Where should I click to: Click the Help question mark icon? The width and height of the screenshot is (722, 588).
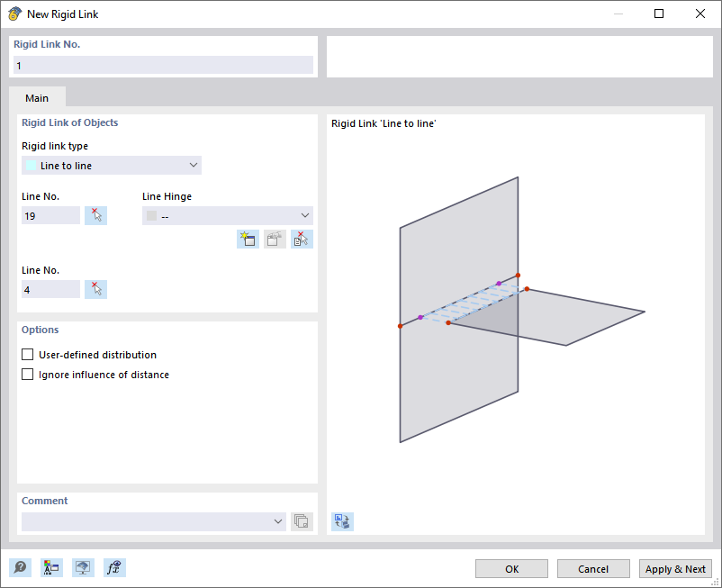[19, 567]
